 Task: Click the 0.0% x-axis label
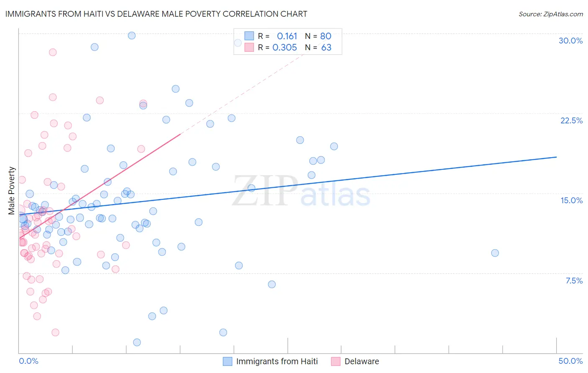point(28,361)
